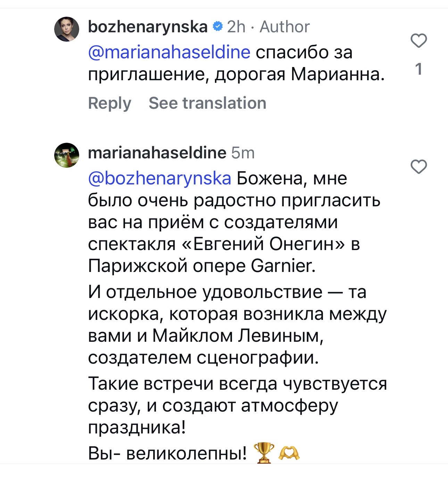Click the "2h" timestamp

click(236, 27)
